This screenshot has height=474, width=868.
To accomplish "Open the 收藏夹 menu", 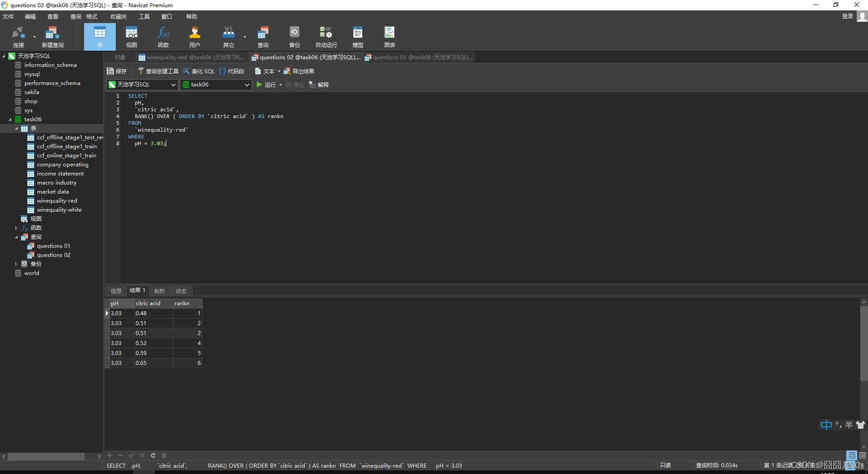I will point(118,17).
